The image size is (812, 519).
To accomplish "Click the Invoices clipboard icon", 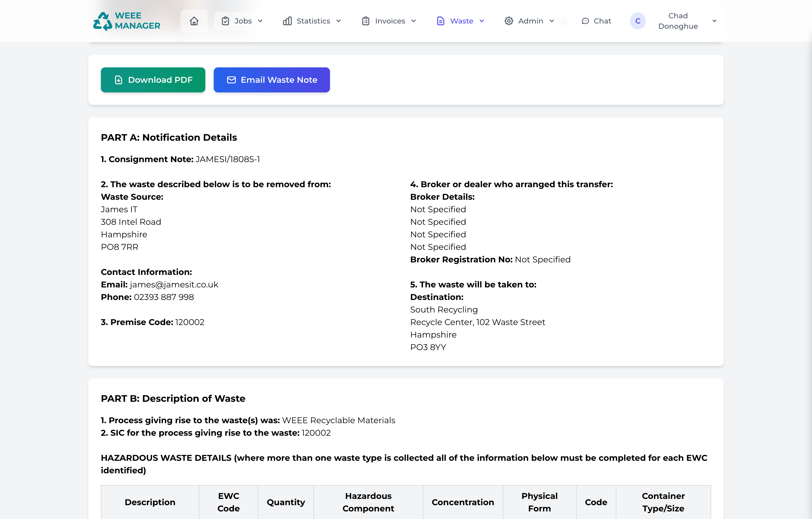I will [x=366, y=21].
